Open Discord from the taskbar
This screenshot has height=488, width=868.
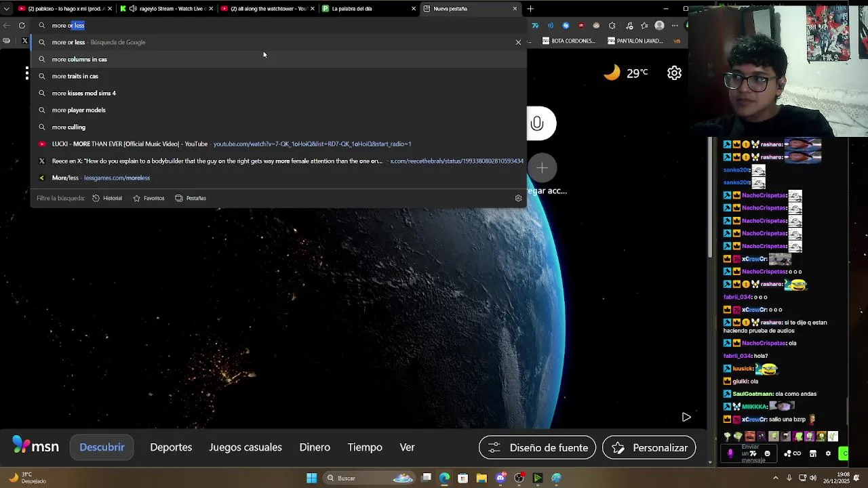500,478
